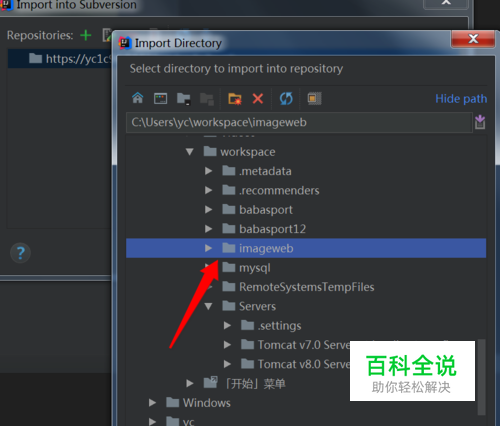
Task: Expand the .settings folder
Action: point(227,326)
